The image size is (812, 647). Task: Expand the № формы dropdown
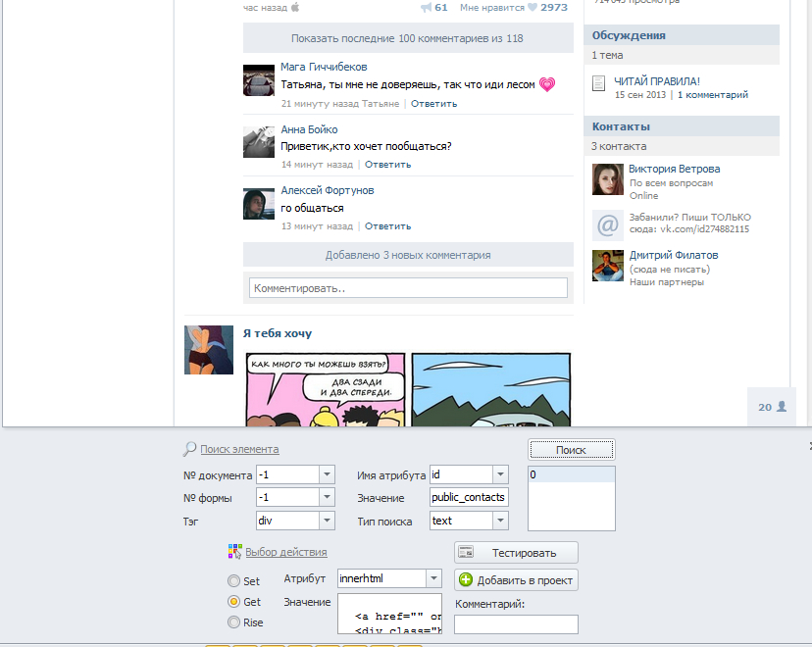tap(327, 497)
